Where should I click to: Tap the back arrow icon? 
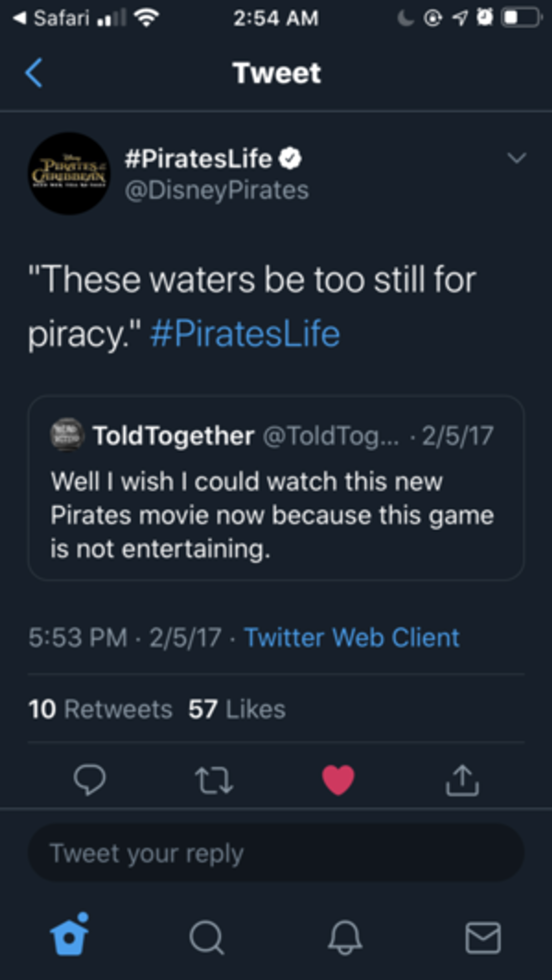pos(33,73)
